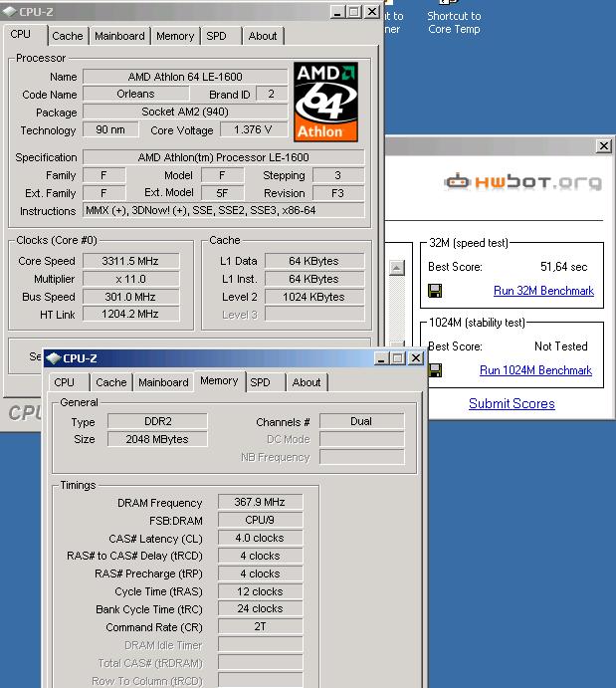Viewport: 616px width, 688px height.
Task: Click the Package value Socket AM2 (940)
Action: pos(185,112)
